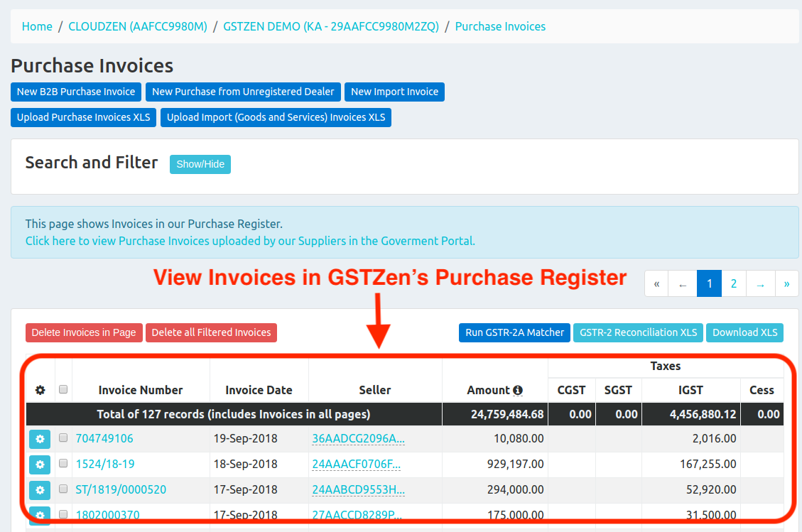Open seller 24AAACF0706F...
This screenshot has width=802, height=532.
356,465
